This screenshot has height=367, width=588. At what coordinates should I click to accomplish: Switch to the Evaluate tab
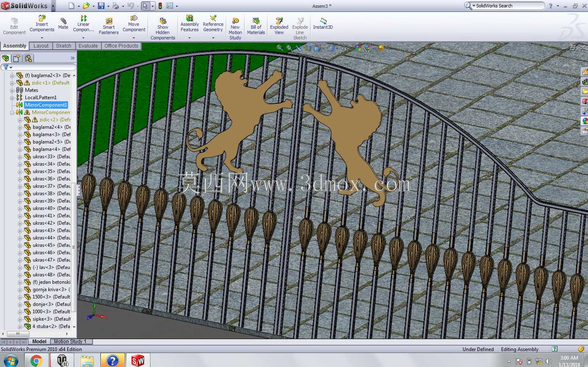[x=89, y=46]
